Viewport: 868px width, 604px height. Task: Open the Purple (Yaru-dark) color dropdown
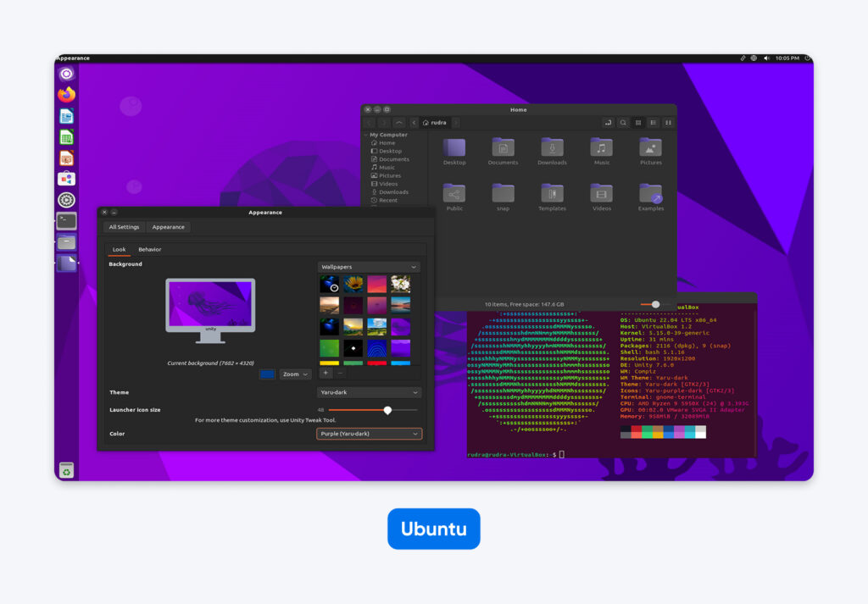tap(369, 434)
